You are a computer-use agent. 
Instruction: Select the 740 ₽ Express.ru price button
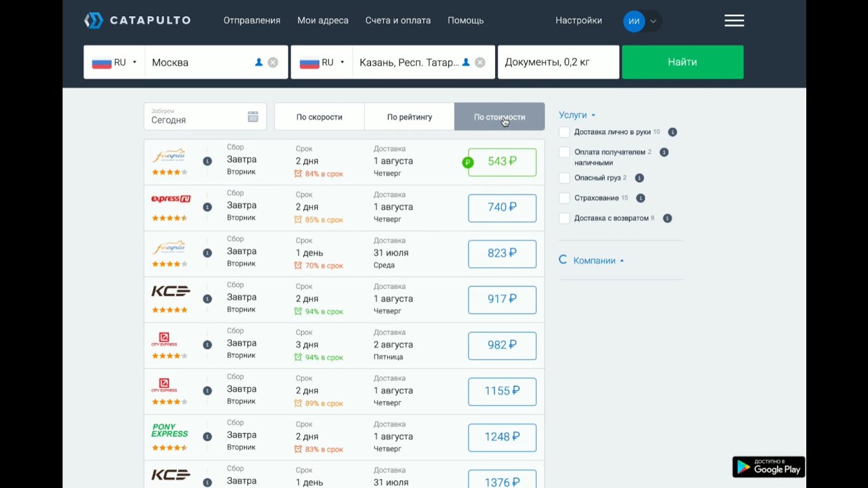click(x=502, y=207)
